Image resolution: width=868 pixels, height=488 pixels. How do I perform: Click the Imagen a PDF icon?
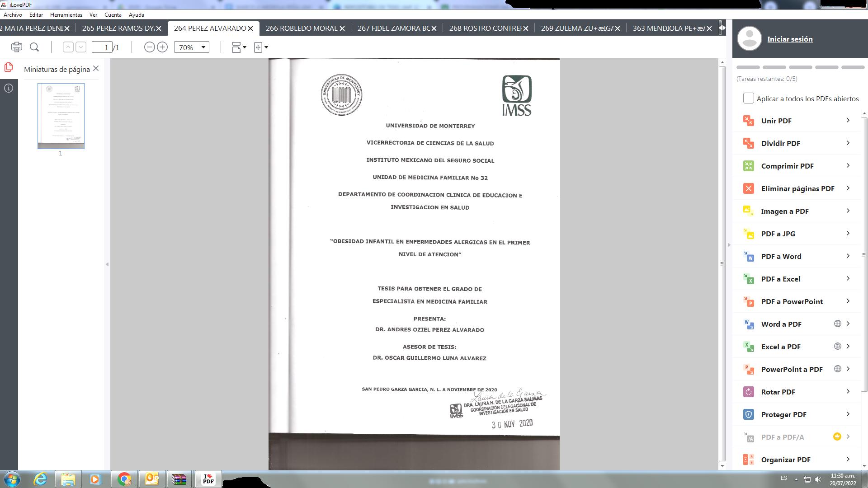click(749, 211)
